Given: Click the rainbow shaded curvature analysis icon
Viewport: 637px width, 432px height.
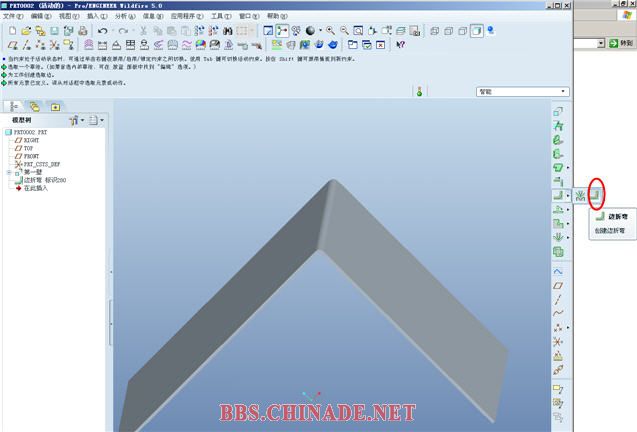Looking at the screenshot, I should click(x=200, y=45).
